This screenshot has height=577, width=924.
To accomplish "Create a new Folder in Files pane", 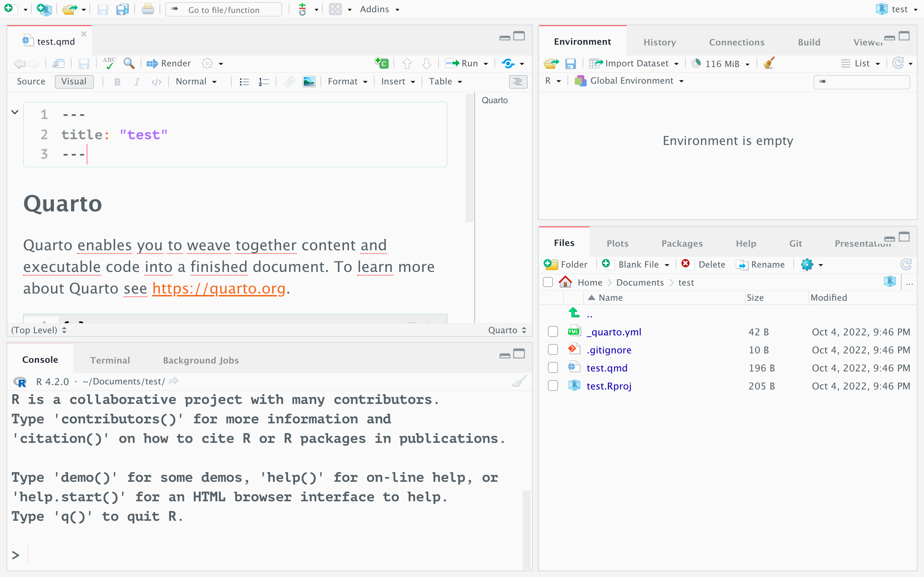I will coord(566,264).
